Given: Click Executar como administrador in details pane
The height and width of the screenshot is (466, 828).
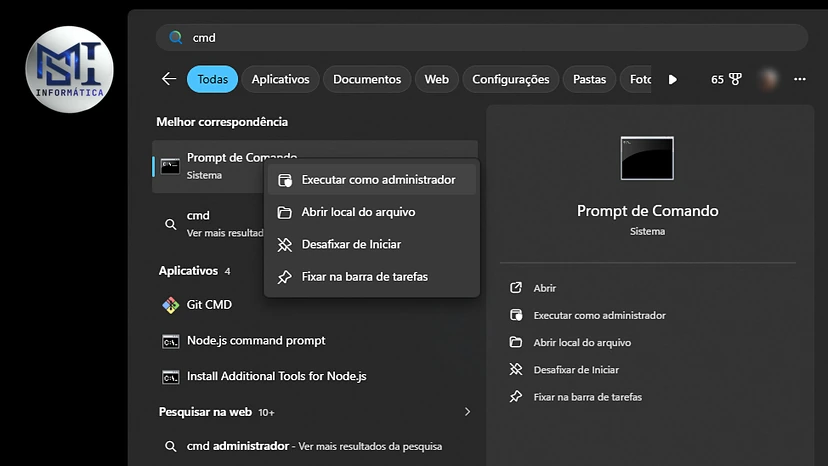Looking at the screenshot, I should pyautogui.click(x=599, y=315).
